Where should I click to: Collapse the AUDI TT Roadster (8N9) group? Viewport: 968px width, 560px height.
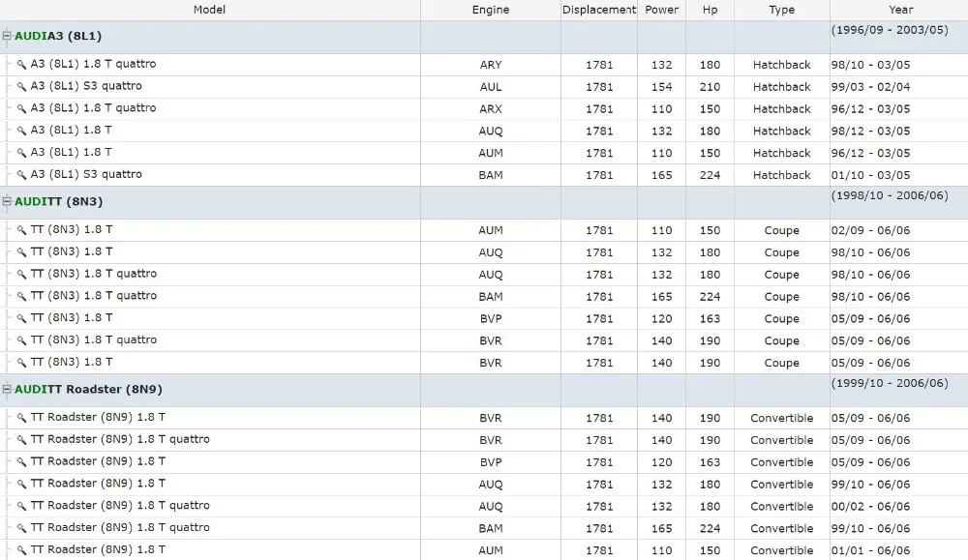[x=7, y=389]
